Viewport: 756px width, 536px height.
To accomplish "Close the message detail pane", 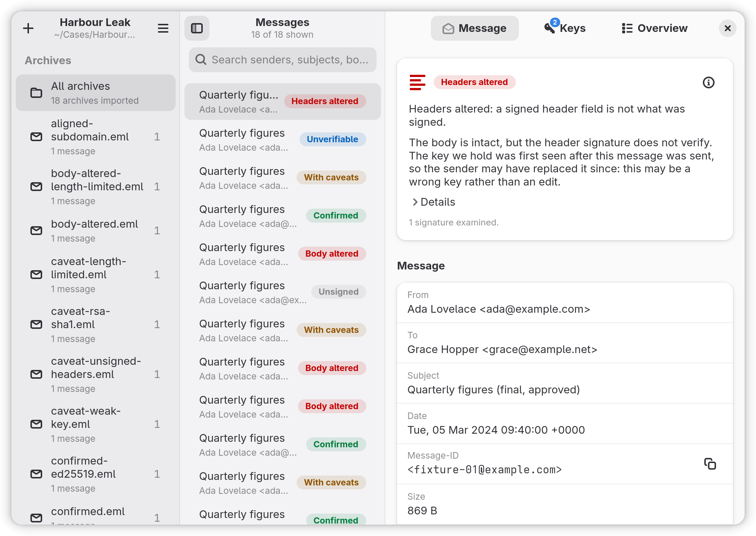I will tap(728, 28).
